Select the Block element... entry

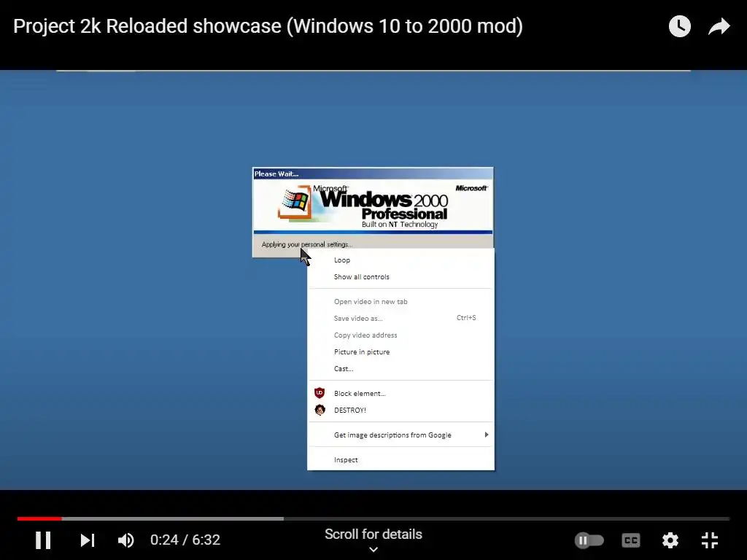(400, 393)
